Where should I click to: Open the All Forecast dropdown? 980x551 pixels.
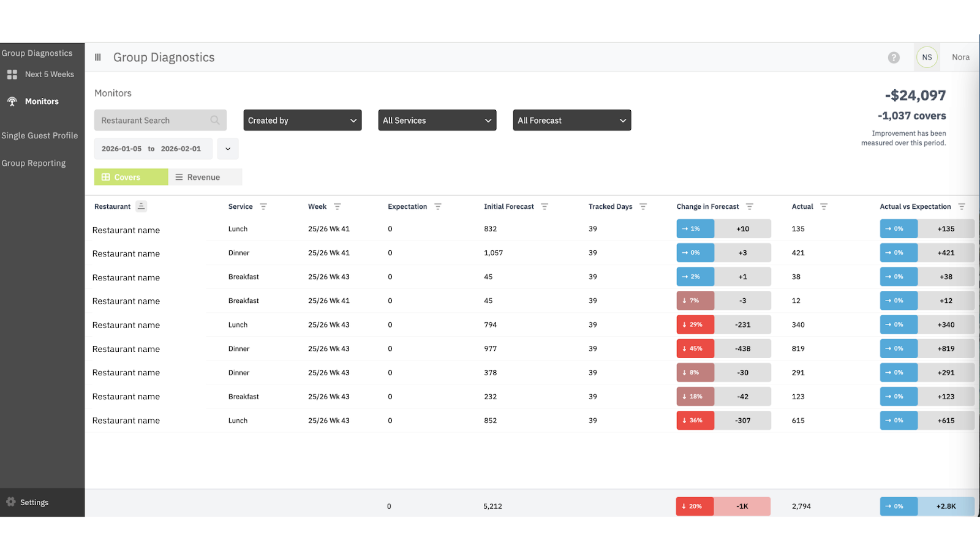(x=571, y=120)
